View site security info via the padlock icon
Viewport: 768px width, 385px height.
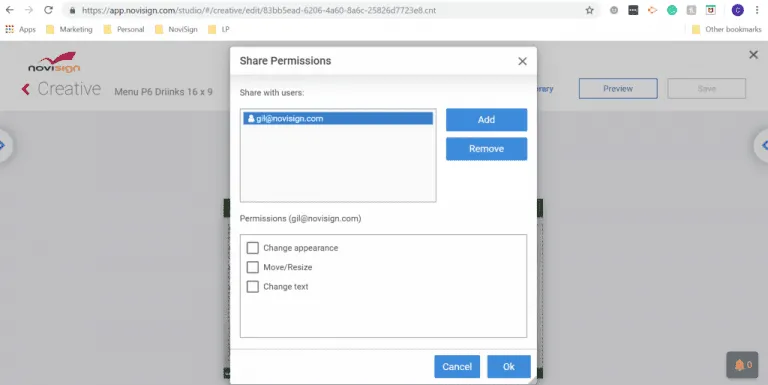tap(72, 10)
